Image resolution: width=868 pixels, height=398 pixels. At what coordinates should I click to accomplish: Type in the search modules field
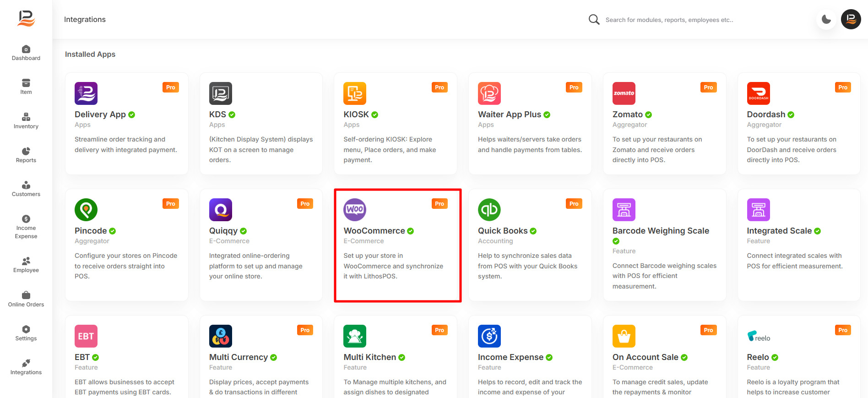point(669,20)
